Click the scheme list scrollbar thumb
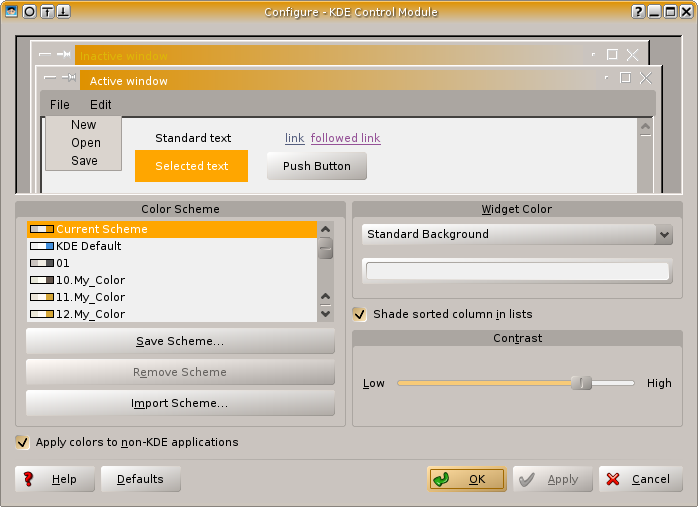Image resolution: width=698 pixels, height=507 pixels. click(x=325, y=248)
